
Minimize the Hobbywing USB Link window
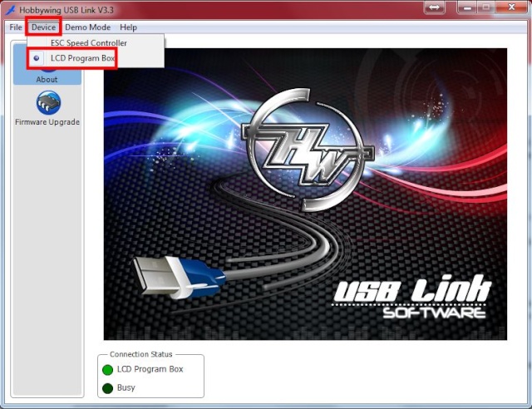pos(467,7)
